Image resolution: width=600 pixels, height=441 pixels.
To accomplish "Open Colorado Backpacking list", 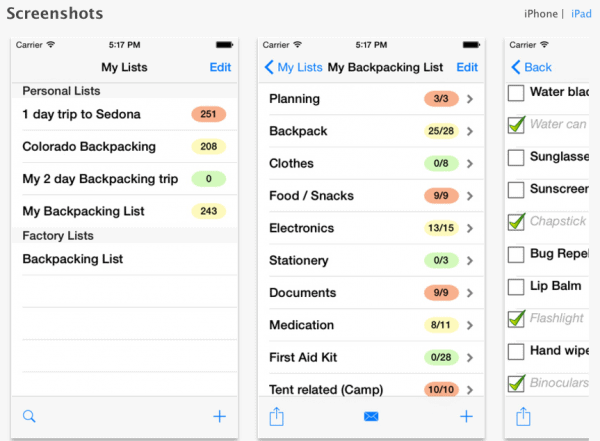I will 89,146.
